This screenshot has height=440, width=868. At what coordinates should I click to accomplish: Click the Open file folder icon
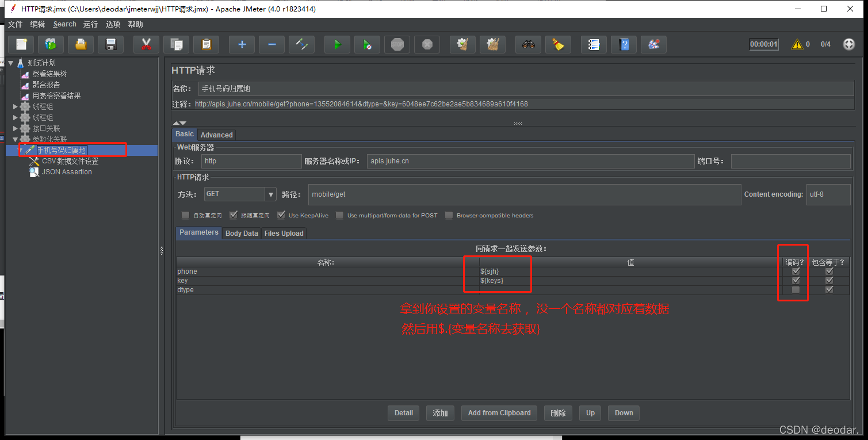pyautogui.click(x=81, y=44)
